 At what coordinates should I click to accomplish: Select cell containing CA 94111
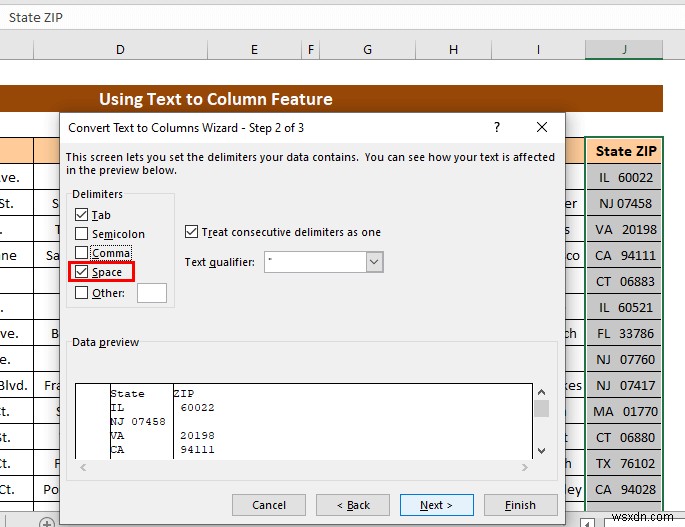click(624, 255)
